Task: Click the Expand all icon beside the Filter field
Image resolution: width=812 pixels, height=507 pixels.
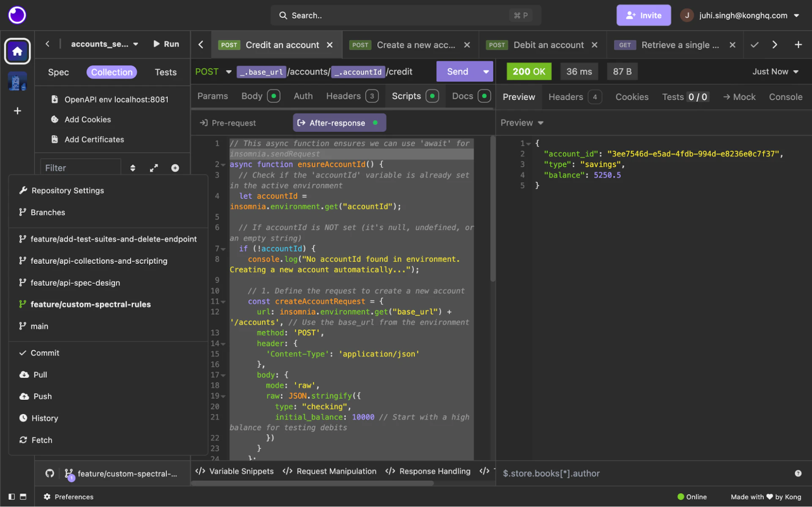Action: coord(154,168)
